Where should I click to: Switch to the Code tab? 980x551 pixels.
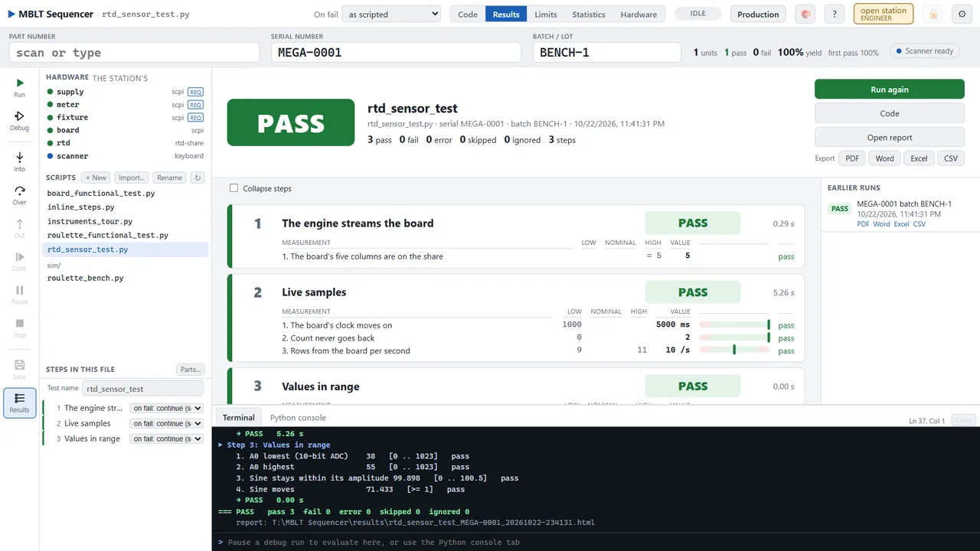point(468,14)
